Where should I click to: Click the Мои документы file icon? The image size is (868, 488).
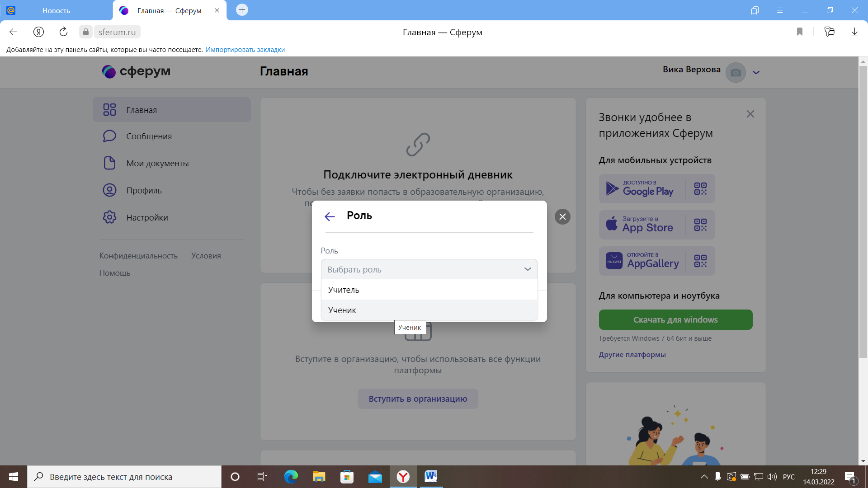(109, 163)
